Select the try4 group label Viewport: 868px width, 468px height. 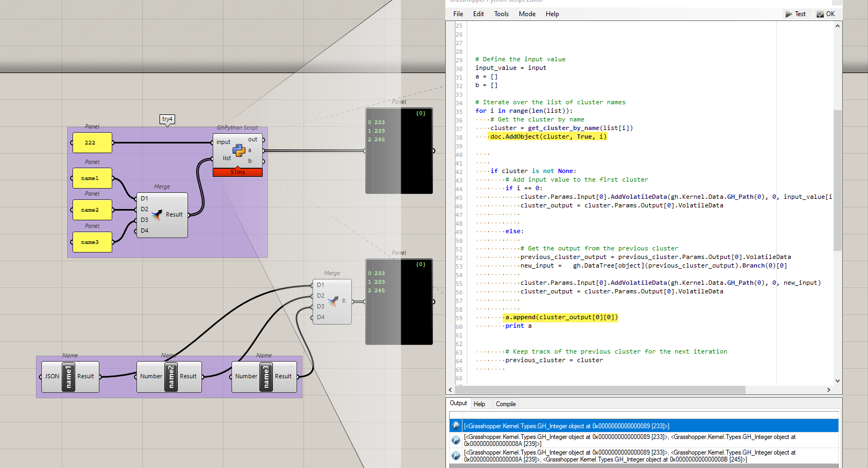coord(168,119)
